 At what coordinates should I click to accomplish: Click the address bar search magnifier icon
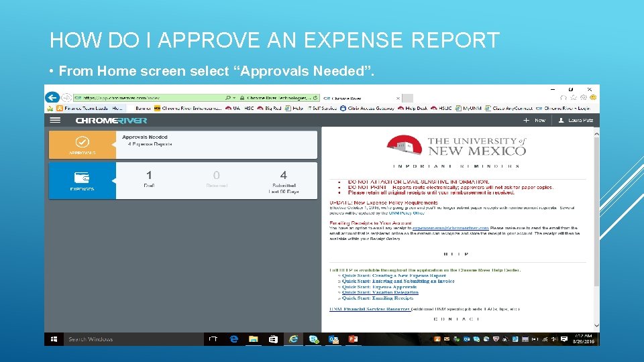228,98
